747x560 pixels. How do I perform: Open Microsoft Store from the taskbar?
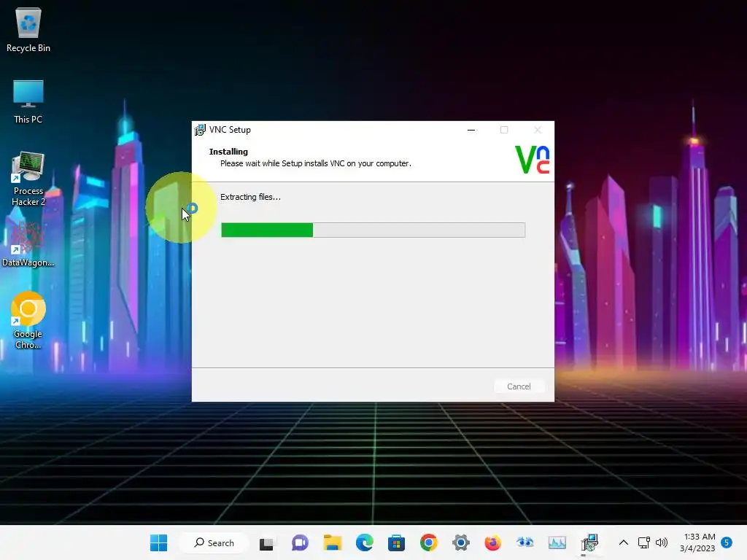coord(396,542)
